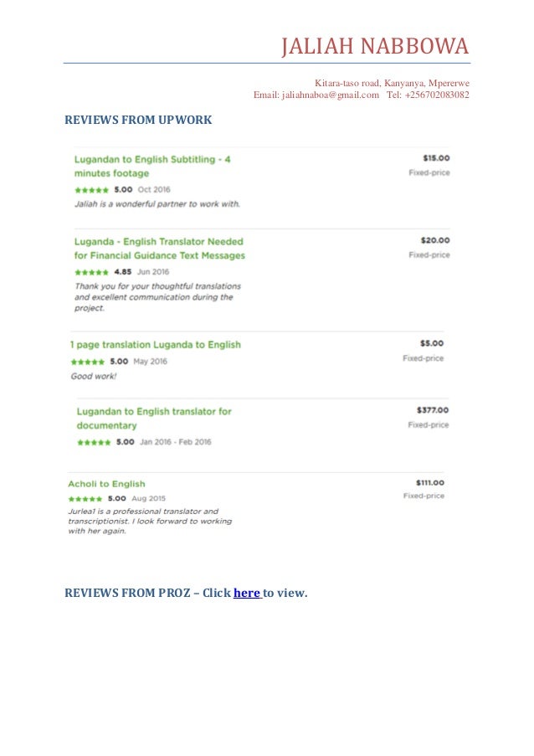Click the Kitara-taso road address line
This screenshot has width=534, height=756.
pos(392,83)
